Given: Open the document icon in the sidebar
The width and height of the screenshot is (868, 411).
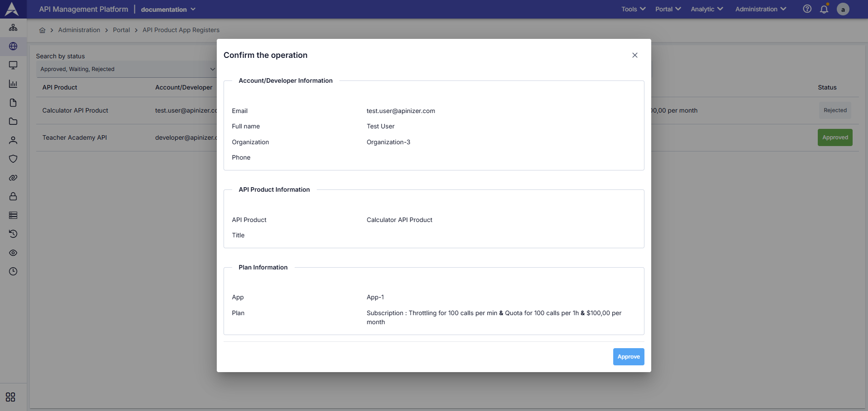Looking at the screenshot, I should (13, 103).
